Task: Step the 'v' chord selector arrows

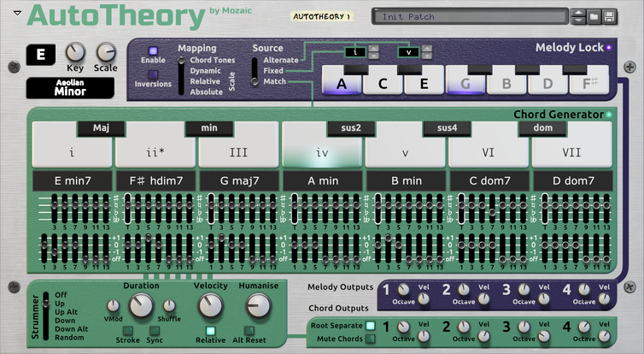Action: pyautogui.click(x=427, y=52)
